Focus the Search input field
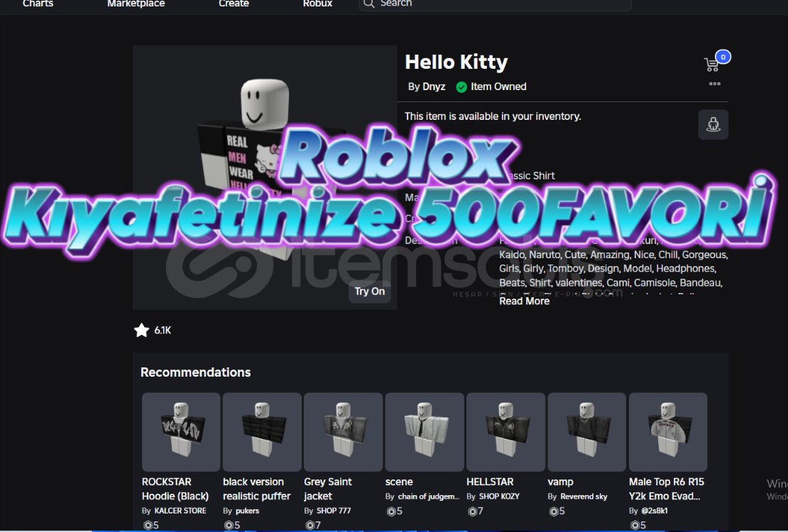Screen dimensions: 788x532 495,4
